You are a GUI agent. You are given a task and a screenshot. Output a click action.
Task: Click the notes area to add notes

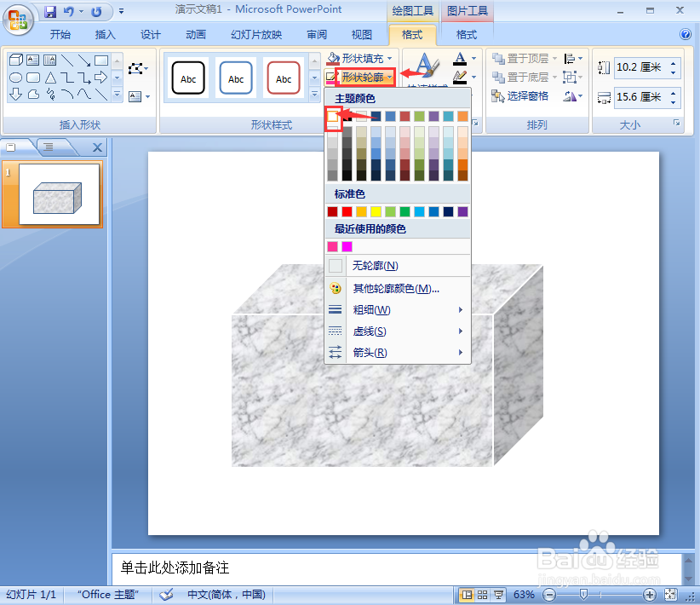tap(397, 568)
